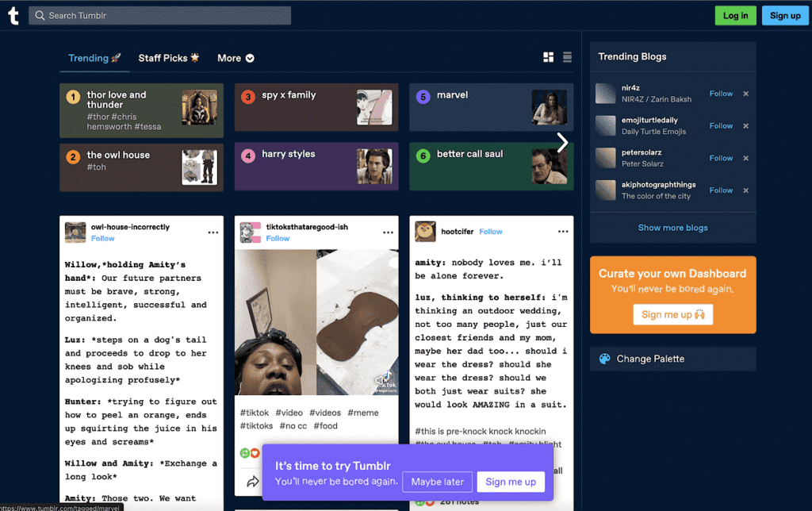This screenshot has width=812, height=511.
Task: Click the #videos tag
Action: coord(325,413)
